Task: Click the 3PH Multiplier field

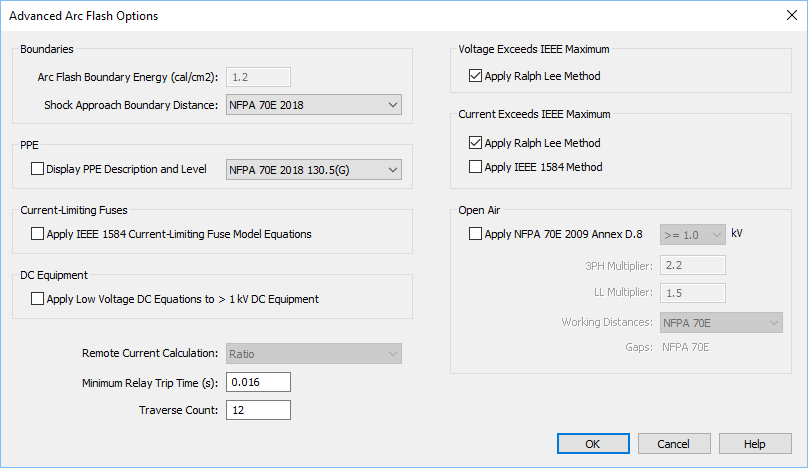Action: (x=692, y=265)
